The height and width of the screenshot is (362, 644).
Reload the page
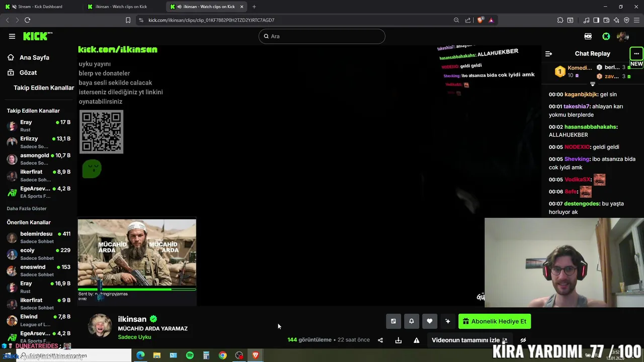click(27, 20)
